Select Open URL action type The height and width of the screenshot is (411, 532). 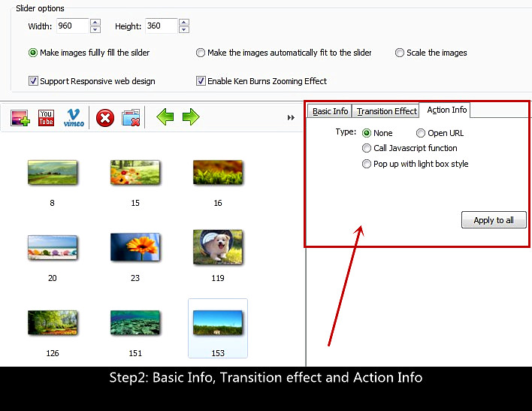(420, 133)
